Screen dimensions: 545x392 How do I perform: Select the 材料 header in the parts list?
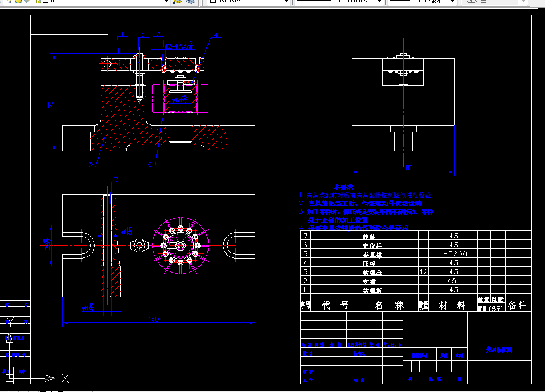click(452, 306)
